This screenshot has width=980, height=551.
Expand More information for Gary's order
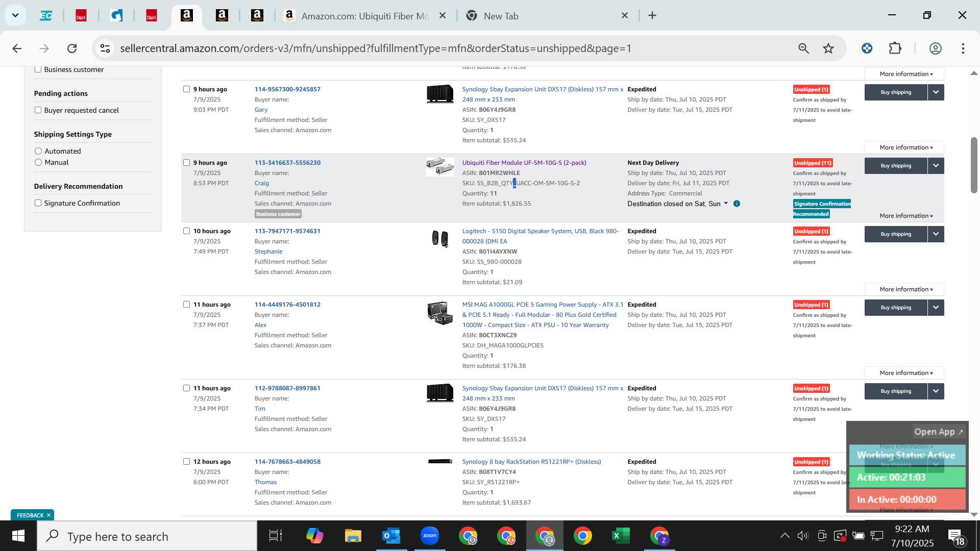point(904,147)
